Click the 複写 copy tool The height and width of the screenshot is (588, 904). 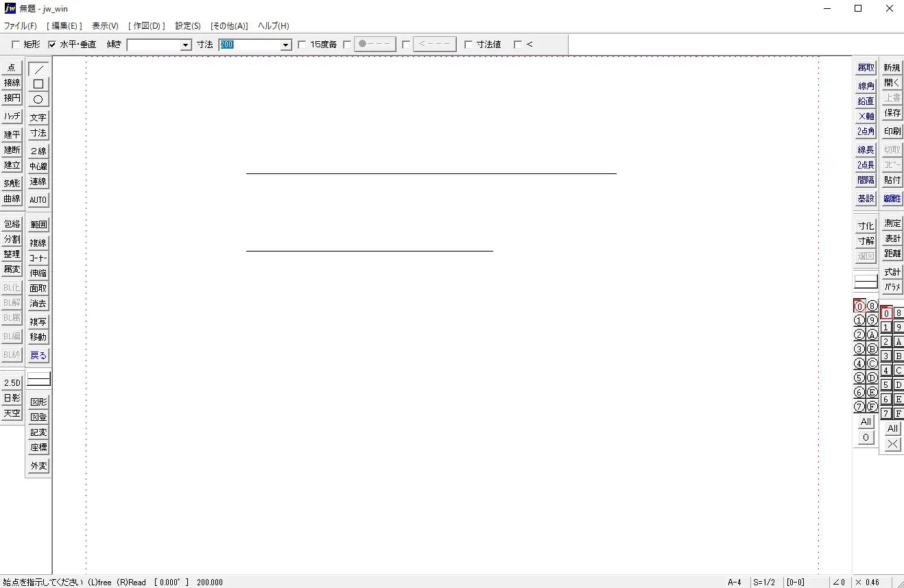tap(38, 322)
